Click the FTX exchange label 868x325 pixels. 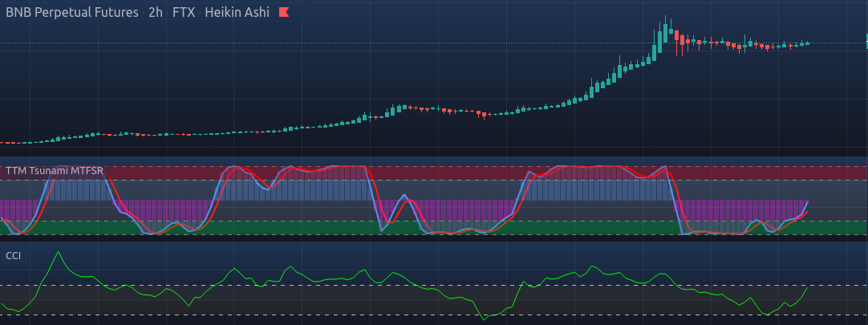(184, 12)
